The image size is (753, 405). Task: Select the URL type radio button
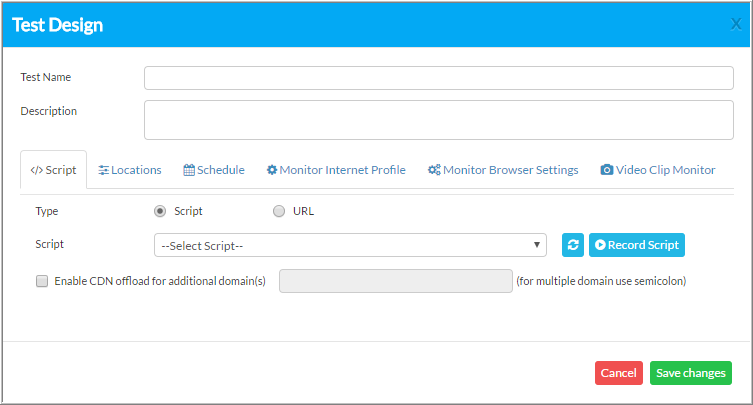[279, 211]
